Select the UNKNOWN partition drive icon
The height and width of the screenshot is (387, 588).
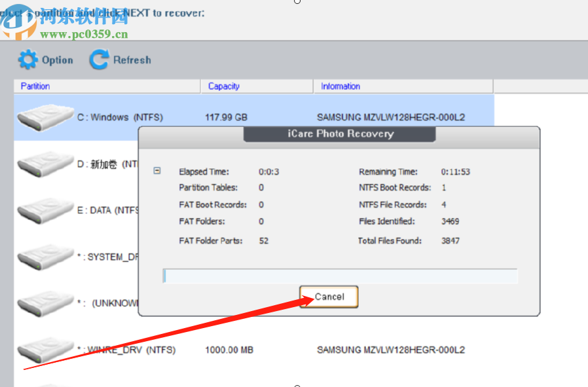45,303
